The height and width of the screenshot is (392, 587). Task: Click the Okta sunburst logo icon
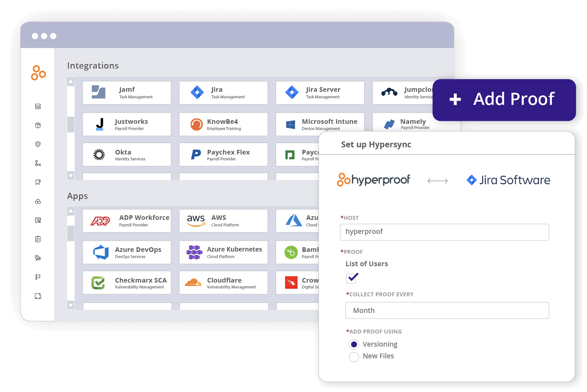(x=99, y=155)
